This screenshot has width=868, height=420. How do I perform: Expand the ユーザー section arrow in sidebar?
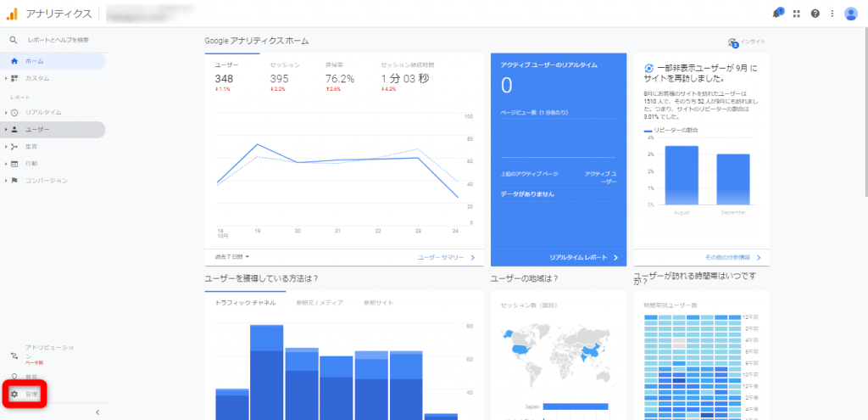6,130
